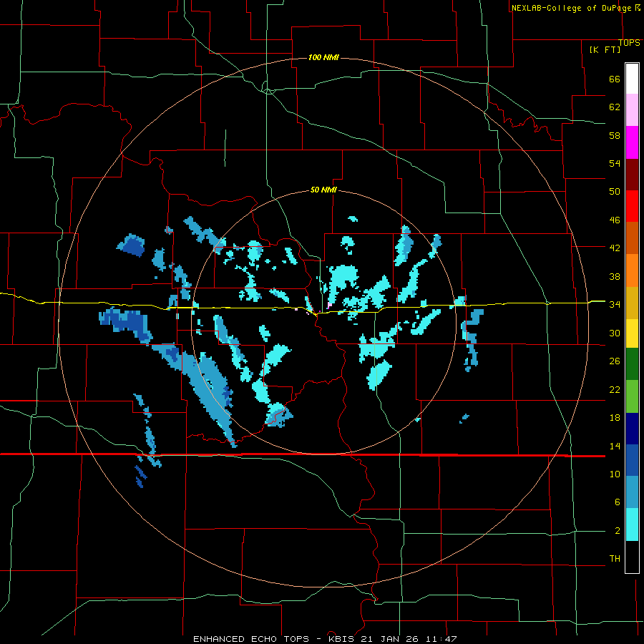Screen dimensions: 644x644
Task: Click the [K FT] units label
Action: point(605,49)
